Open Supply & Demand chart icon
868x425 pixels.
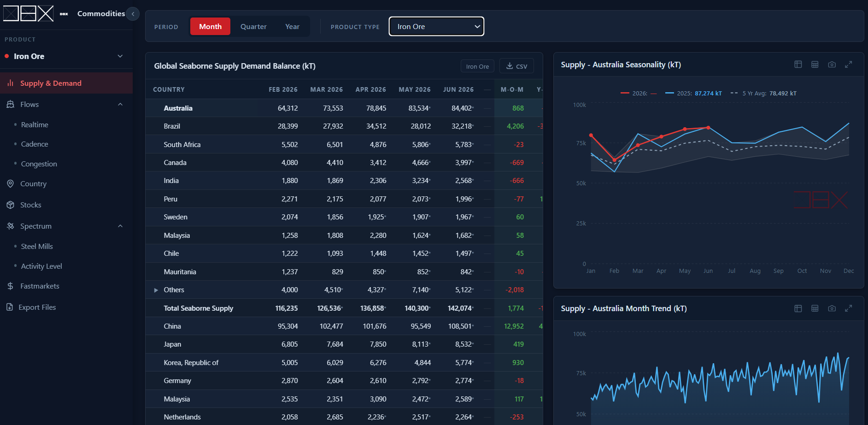pyautogui.click(x=10, y=83)
